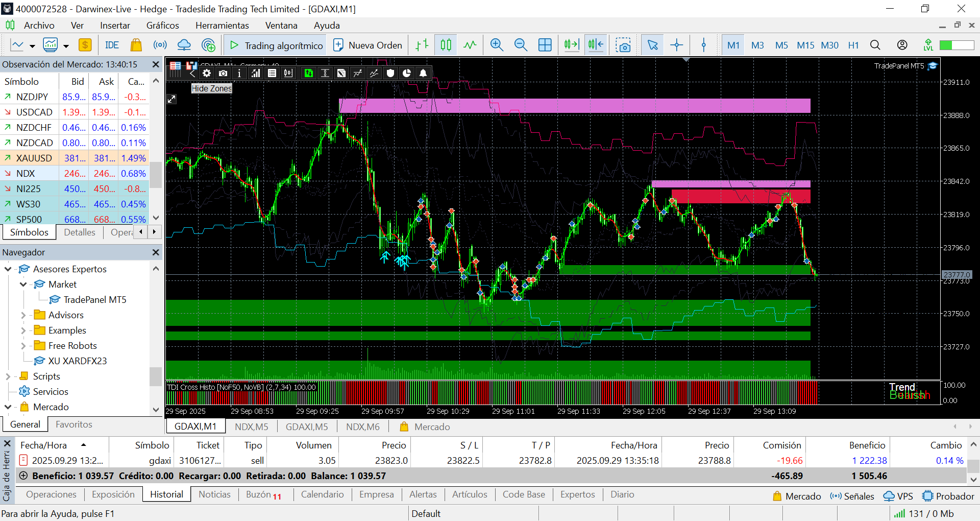Open the chart type dropdown arrow

tap(32, 46)
